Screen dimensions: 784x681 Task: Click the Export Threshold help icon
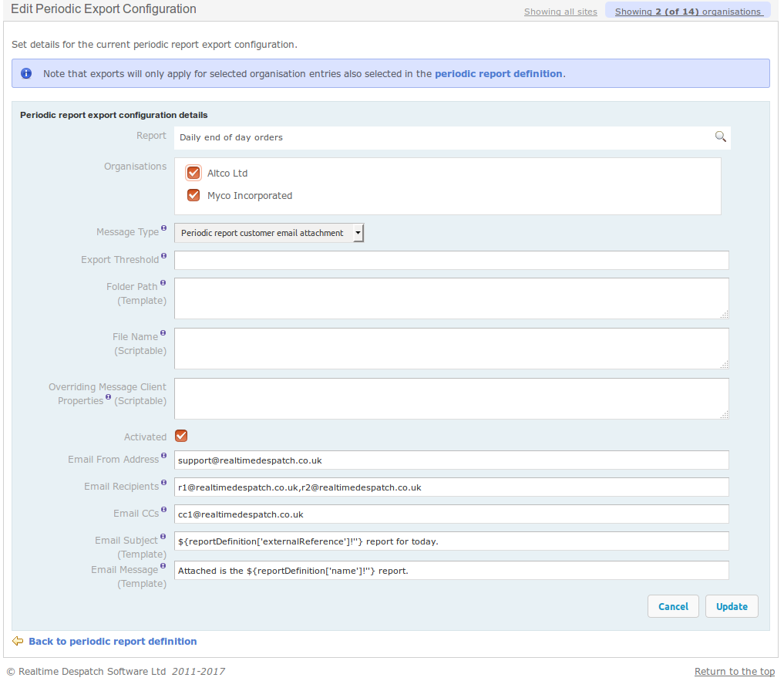pyautogui.click(x=163, y=255)
